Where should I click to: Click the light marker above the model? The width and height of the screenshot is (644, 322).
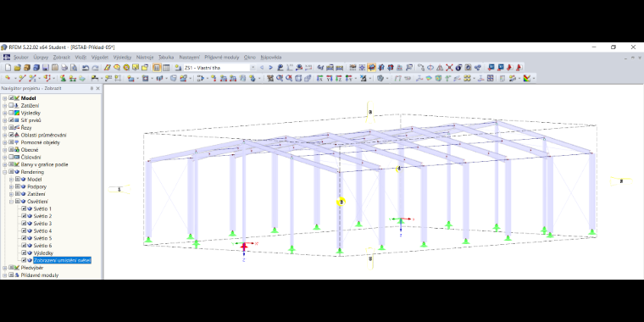click(x=370, y=112)
